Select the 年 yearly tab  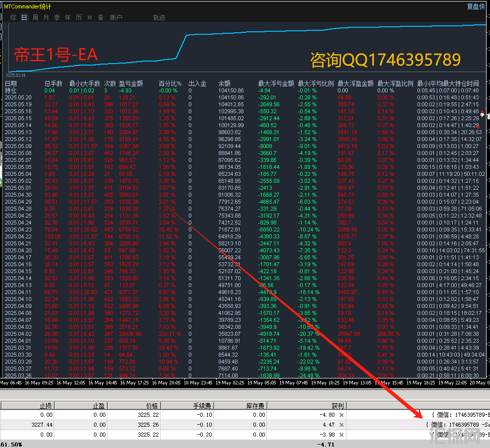point(68,17)
